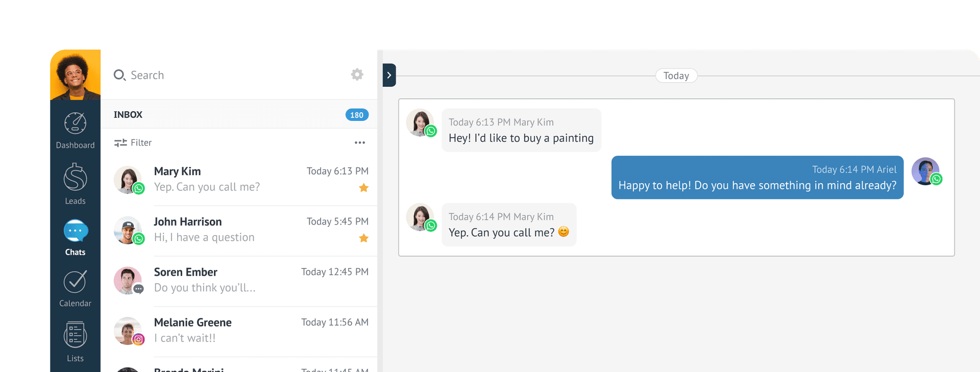Click Mary Kim's avatar in the first message

pyautogui.click(x=420, y=122)
